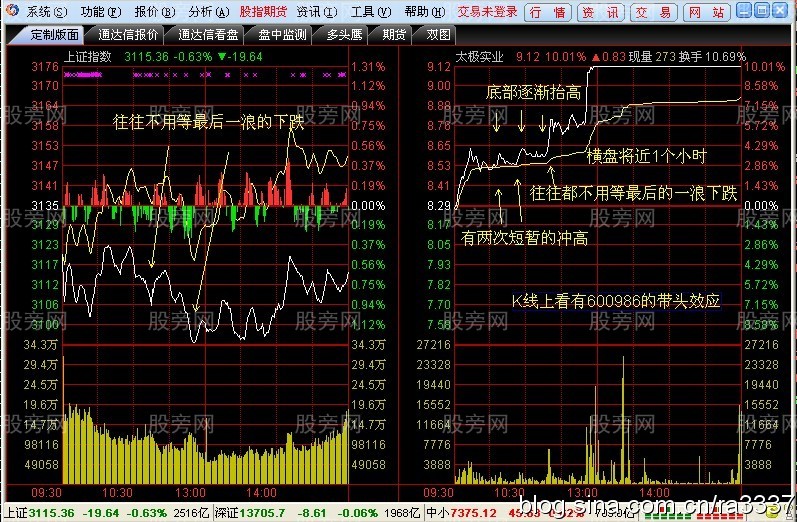The height and width of the screenshot is (522, 797).
Task: Open the 系统(S) menu
Action: click(47, 11)
